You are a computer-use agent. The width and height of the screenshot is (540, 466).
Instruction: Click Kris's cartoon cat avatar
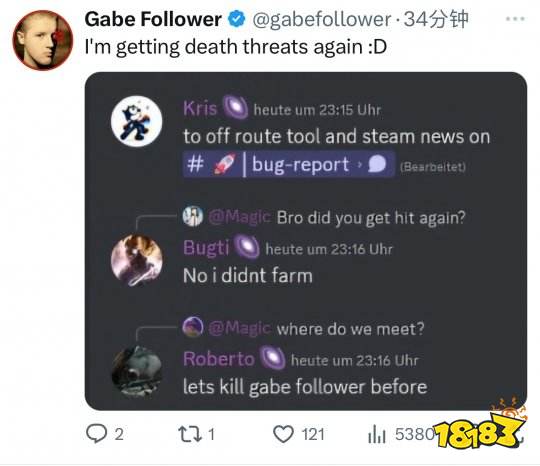point(137,121)
